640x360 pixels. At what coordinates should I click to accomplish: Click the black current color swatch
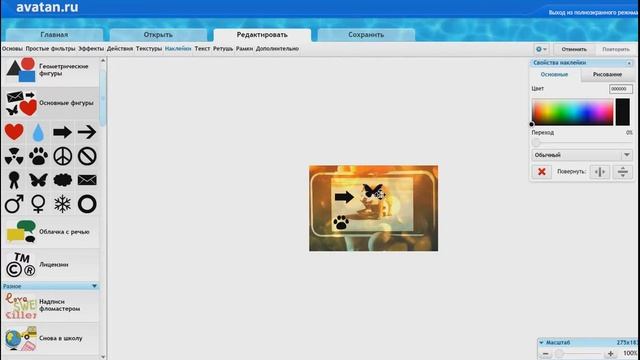[622, 112]
